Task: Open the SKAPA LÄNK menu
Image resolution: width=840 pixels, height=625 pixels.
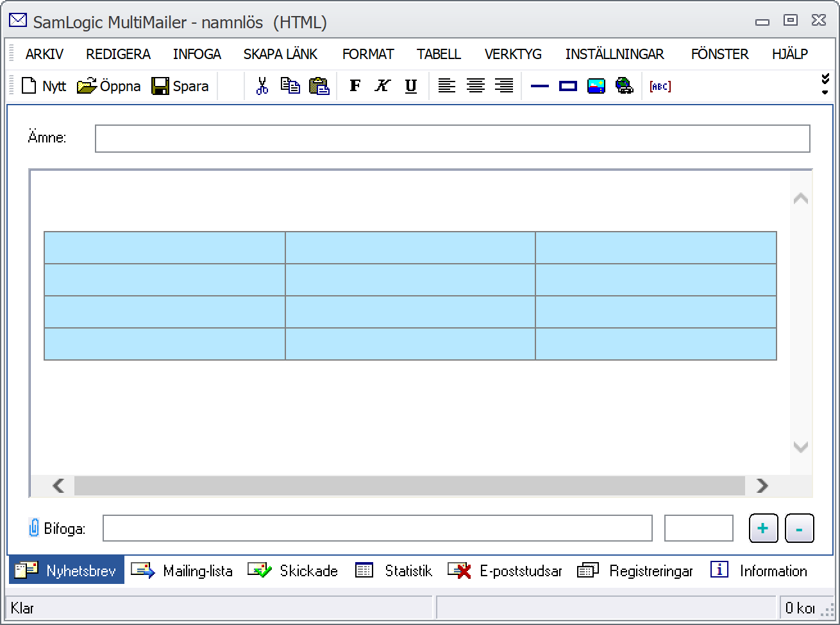Action: (x=280, y=55)
